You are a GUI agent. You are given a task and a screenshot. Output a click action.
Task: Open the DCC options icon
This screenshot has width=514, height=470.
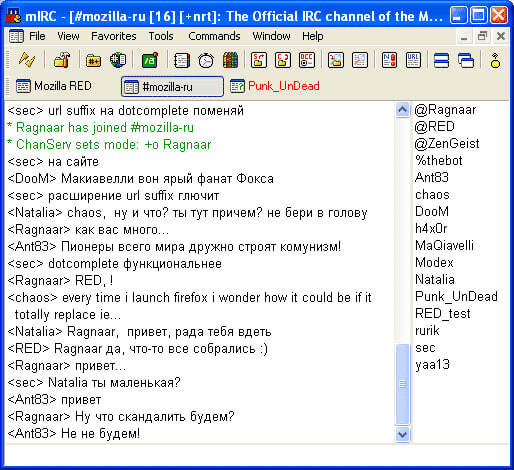click(x=307, y=60)
